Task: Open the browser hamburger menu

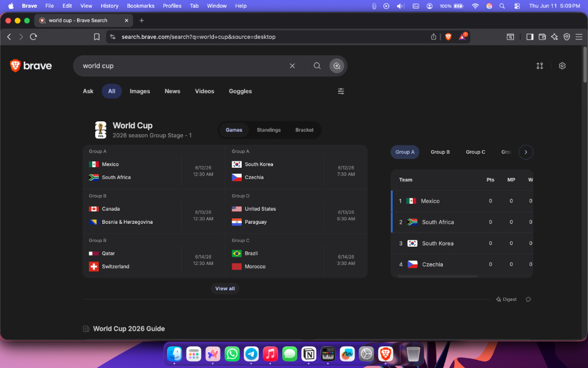Action: click(579, 37)
